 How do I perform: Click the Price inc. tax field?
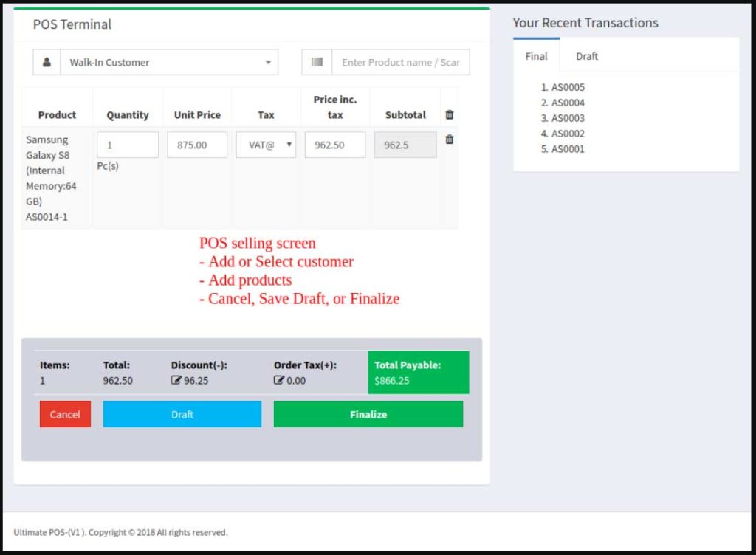click(334, 145)
